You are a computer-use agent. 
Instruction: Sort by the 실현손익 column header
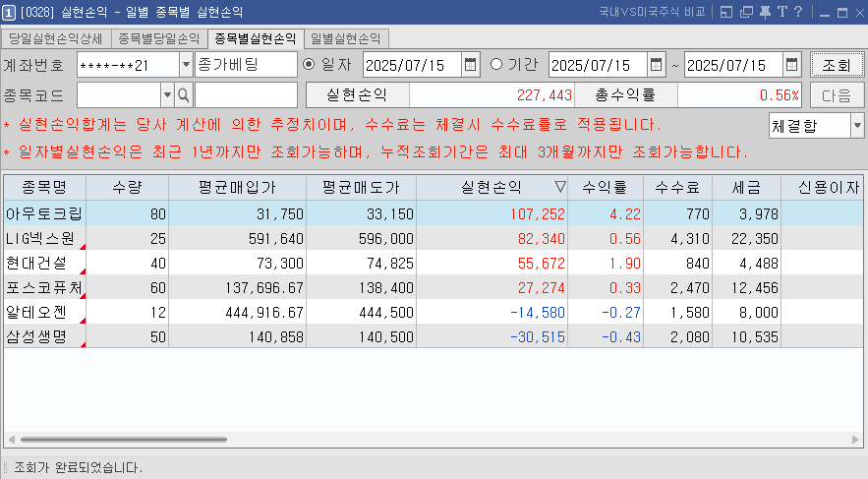(x=492, y=187)
